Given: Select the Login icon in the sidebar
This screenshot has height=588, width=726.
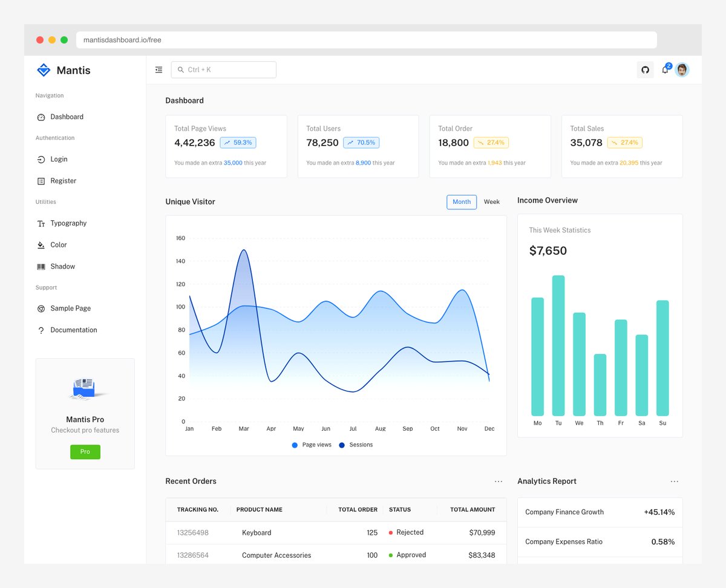Looking at the screenshot, I should click(41, 159).
